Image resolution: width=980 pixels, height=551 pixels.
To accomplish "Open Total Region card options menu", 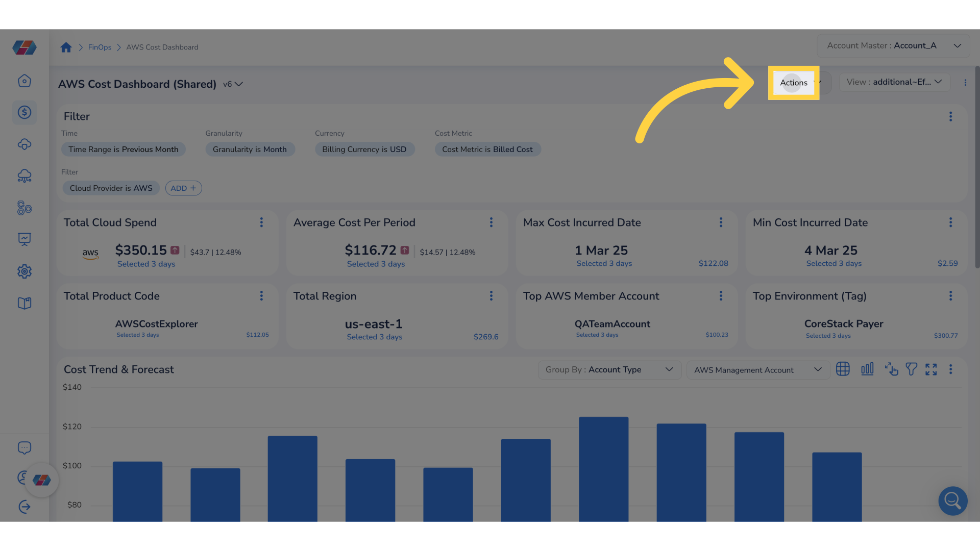I will pyautogui.click(x=491, y=295).
